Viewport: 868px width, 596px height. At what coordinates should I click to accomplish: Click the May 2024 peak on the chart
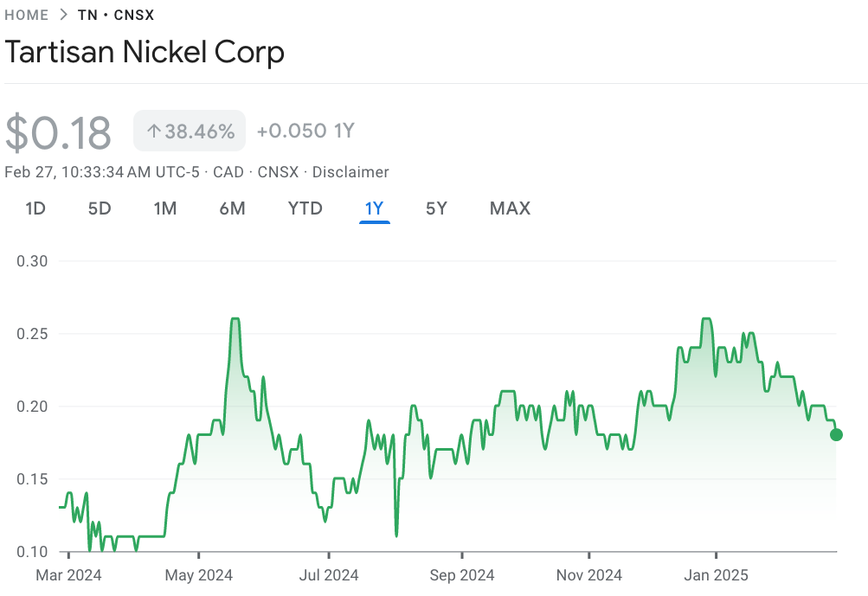coord(234,318)
